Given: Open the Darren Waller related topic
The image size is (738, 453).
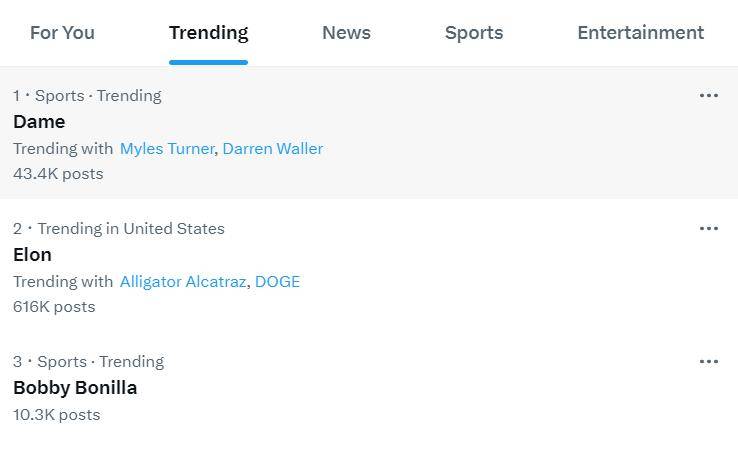Looking at the screenshot, I should pos(272,149).
